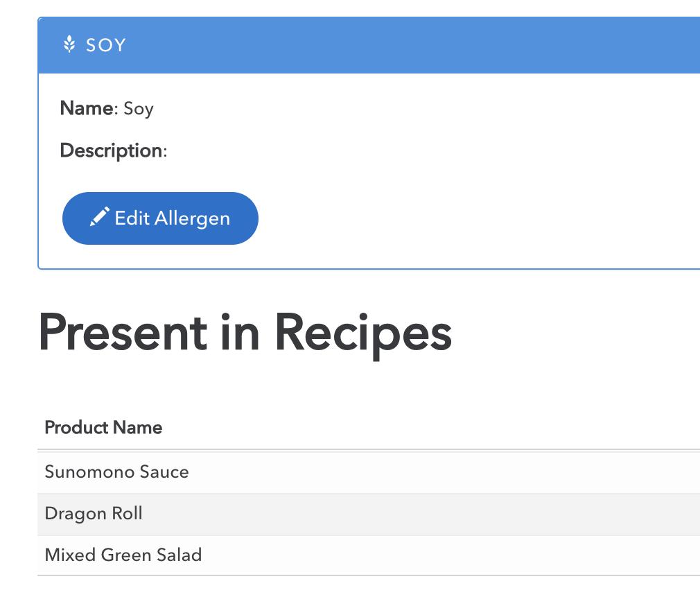
Task: Click the word Allergen on the blue button
Action: pos(192,218)
